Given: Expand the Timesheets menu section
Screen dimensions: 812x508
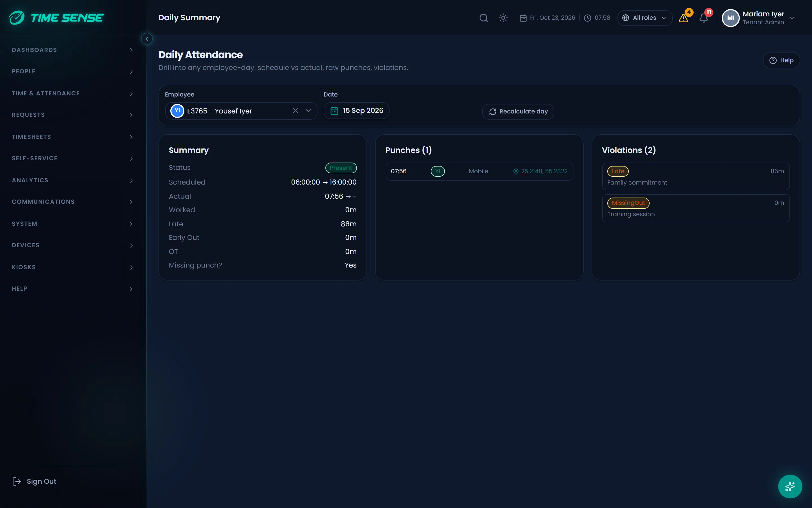Looking at the screenshot, I should click(73, 137).
